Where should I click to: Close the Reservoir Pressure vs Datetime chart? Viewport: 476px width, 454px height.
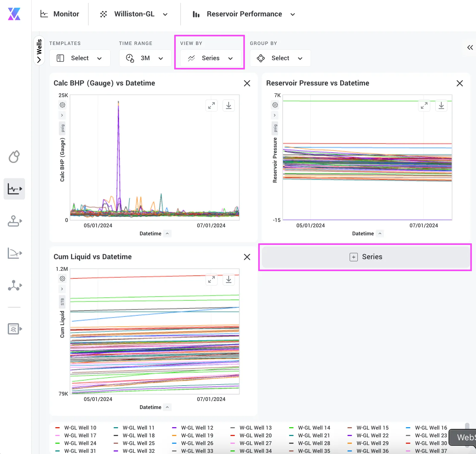click(x=460, y=83)
